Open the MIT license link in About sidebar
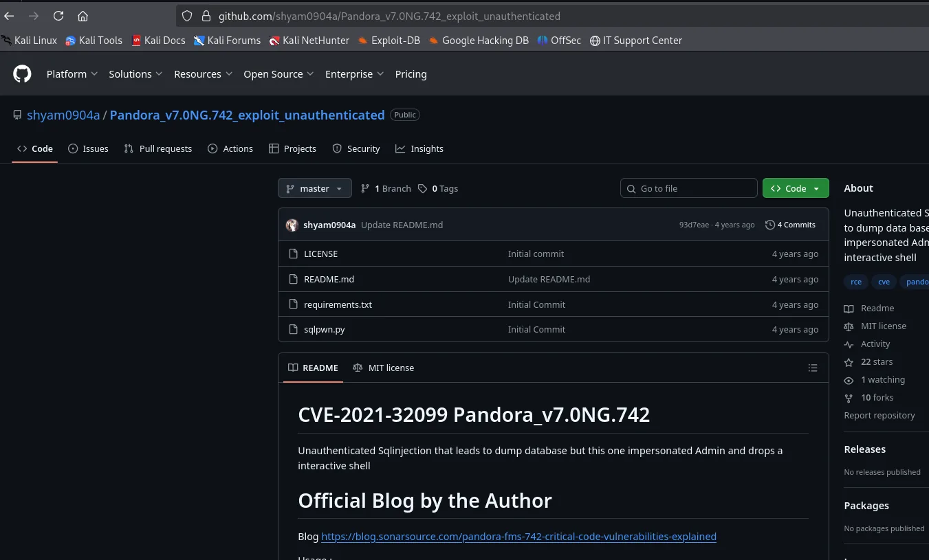The image size is (929, 560). pyautogui.click(x=876, y=326)
